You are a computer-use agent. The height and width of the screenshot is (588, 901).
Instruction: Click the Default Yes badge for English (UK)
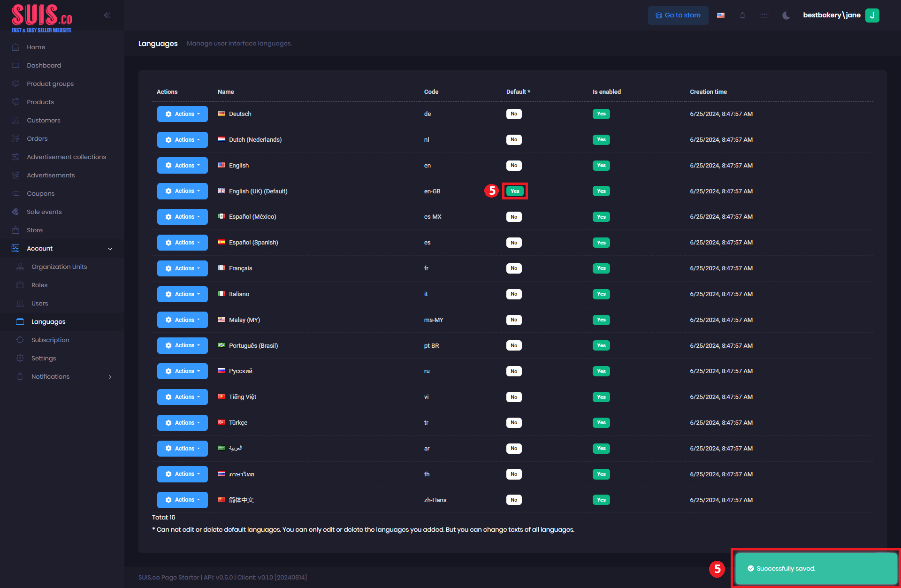pos(515,191)
